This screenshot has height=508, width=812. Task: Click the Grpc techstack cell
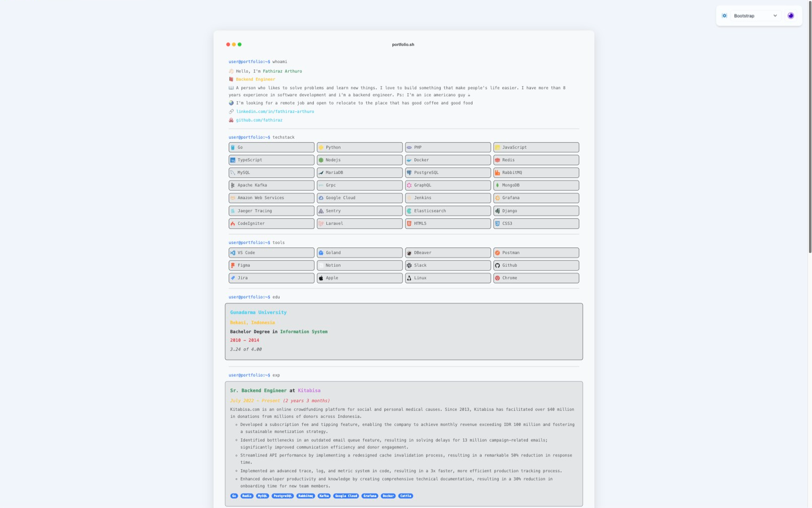[x=360, y=185]
